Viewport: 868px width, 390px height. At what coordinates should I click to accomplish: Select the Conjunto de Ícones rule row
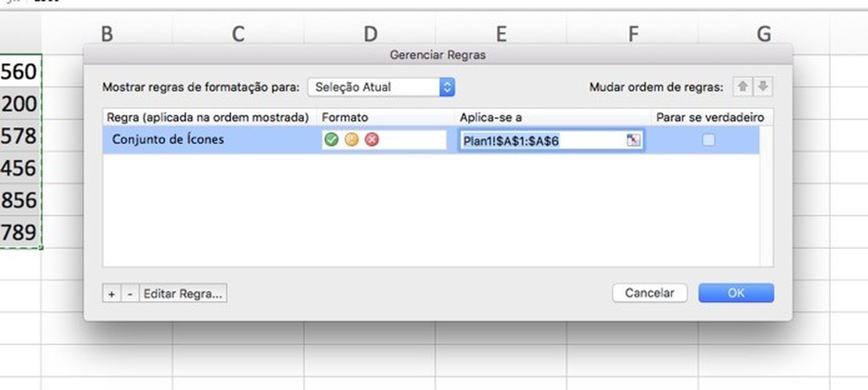point(431,140)
